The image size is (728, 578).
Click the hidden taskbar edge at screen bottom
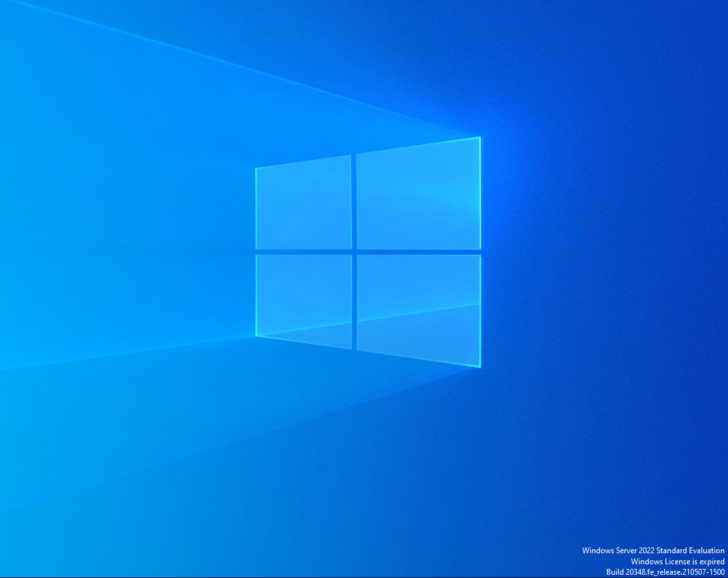click(364, 577)
